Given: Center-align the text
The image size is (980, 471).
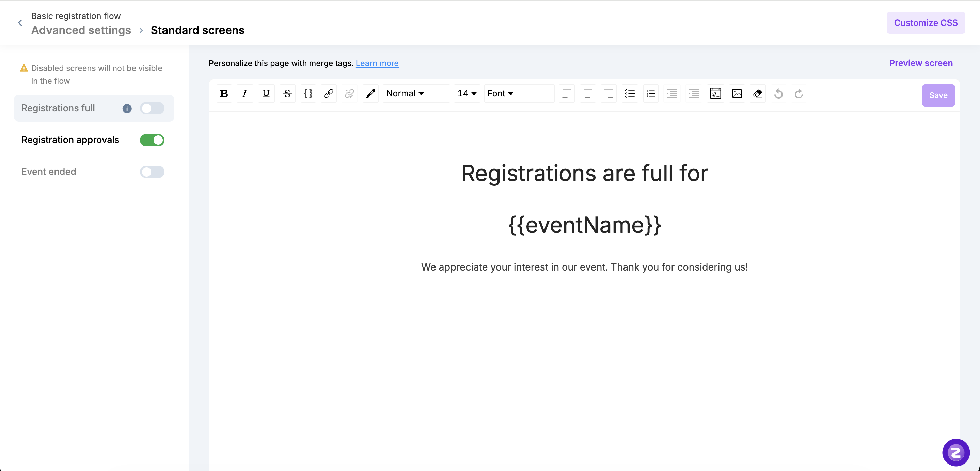Looking at the screenshot, I should coord(587,94).
